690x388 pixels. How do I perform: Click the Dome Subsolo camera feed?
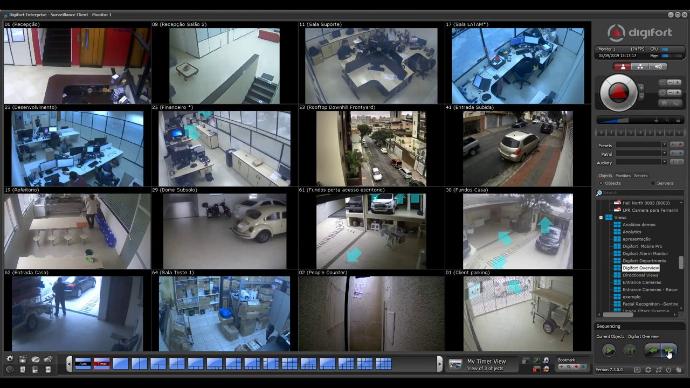coord(224,231)
